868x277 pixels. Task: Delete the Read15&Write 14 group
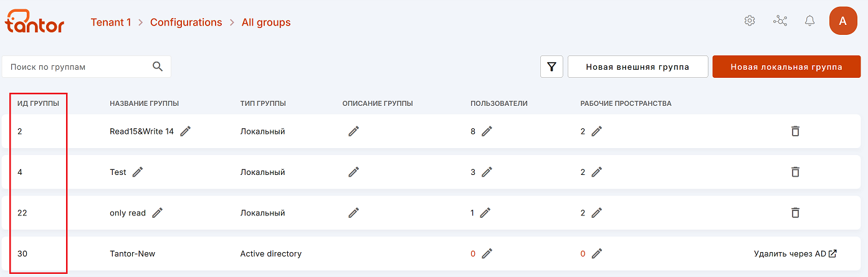pos(795,131)
